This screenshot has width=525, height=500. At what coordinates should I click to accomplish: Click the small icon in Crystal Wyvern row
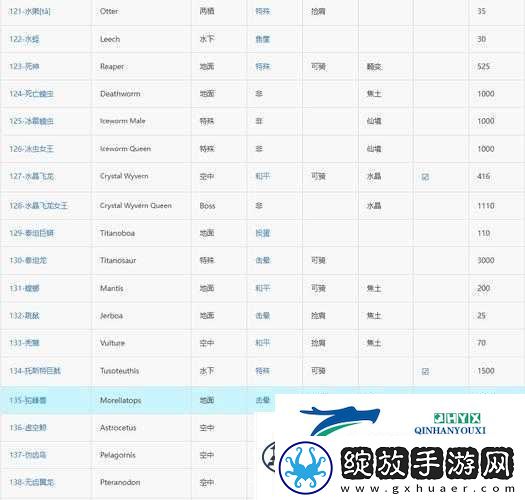coord(425,176)
